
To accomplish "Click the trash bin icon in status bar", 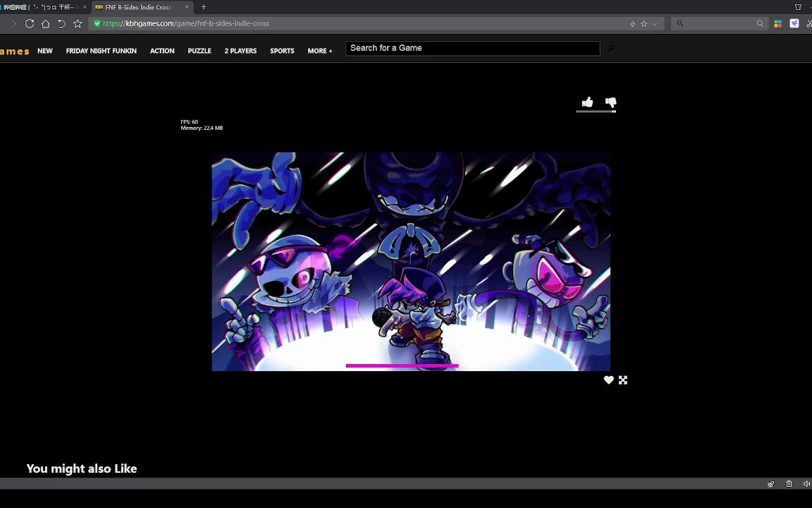I will [x=789, y=483].
